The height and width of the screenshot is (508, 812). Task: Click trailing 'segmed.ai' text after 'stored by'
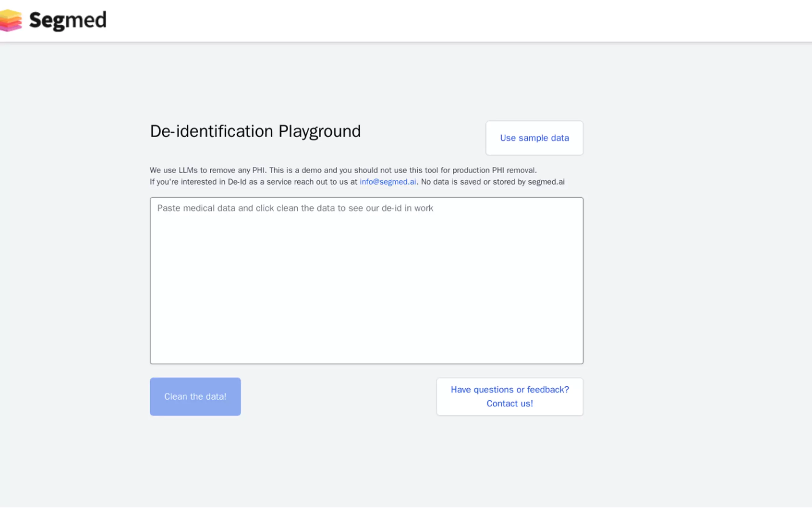pos(546,182)
